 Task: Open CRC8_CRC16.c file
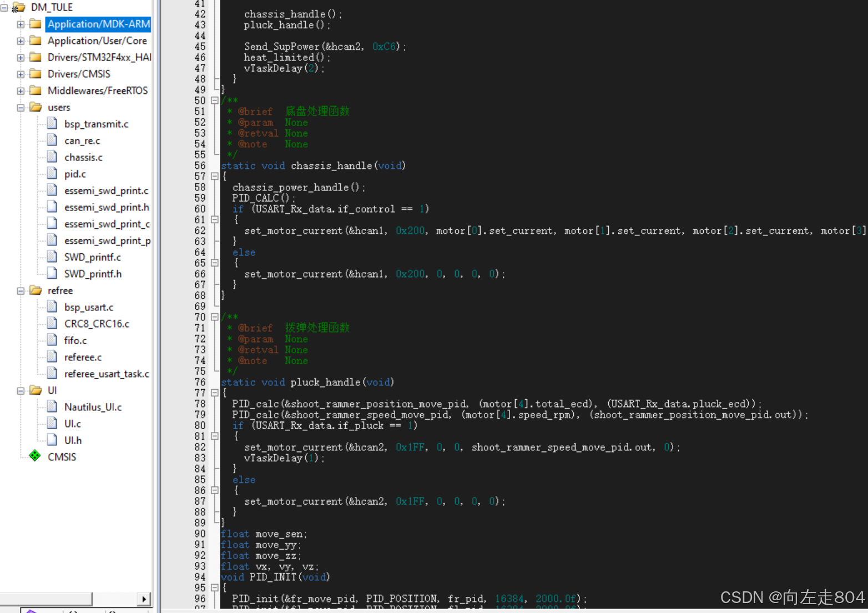[x=97, y=324]
